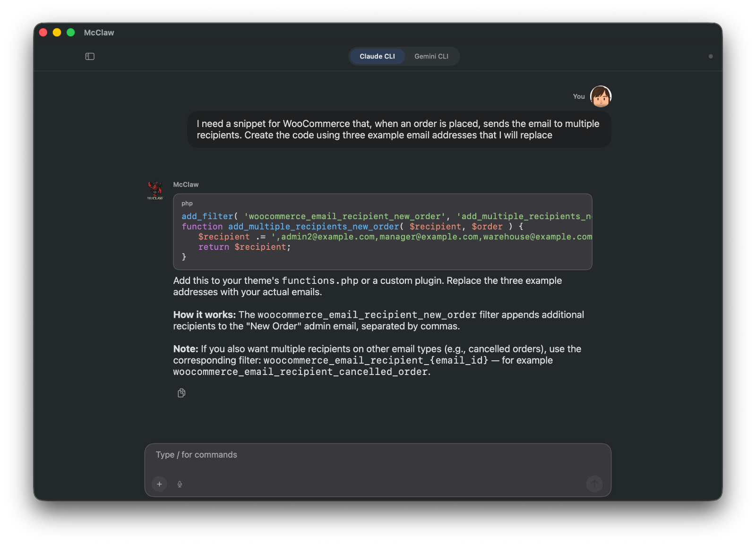Click the You sender label
Screen dimensions: 756x545
[x=578, y=96]
